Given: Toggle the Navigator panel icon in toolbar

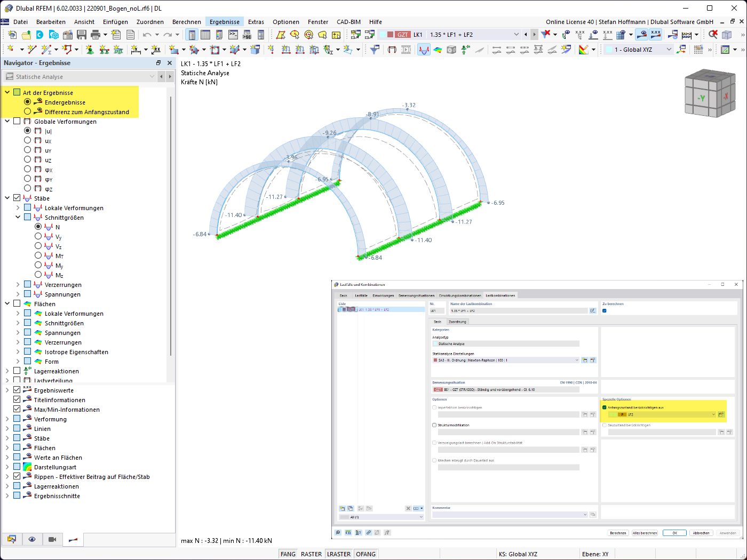Looking at the screenshot, I should [192, 35].
